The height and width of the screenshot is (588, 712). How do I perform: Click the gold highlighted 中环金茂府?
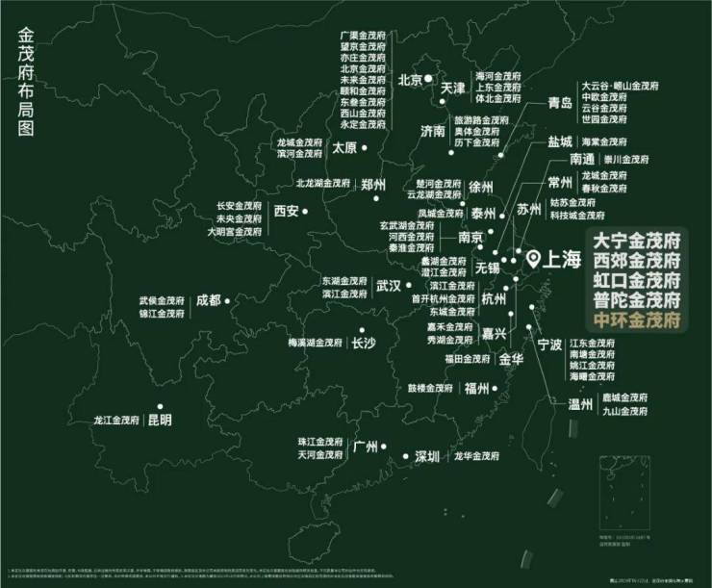(637, 320)
